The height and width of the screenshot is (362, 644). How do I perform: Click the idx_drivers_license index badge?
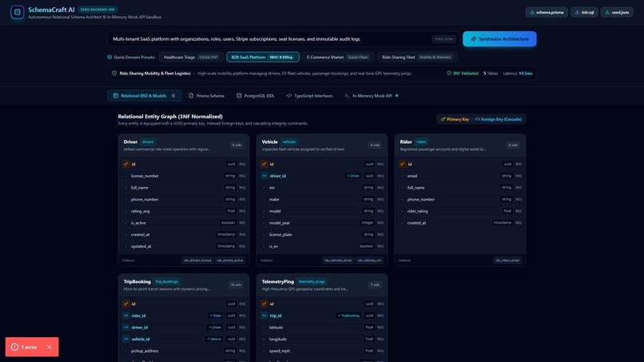197,260
